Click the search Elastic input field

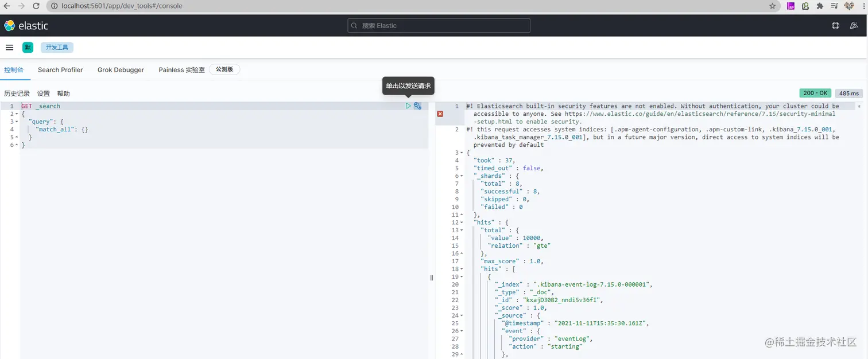(439, 26)
